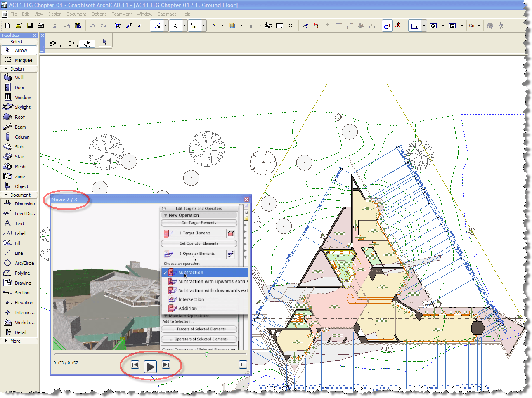Select the Arc/Circle tool
The width and height of the screenshot is (532, 398).
click(19, 263)
